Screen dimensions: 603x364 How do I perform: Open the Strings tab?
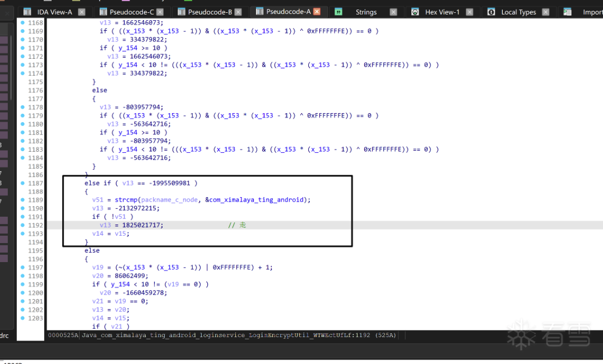(366, 12)
